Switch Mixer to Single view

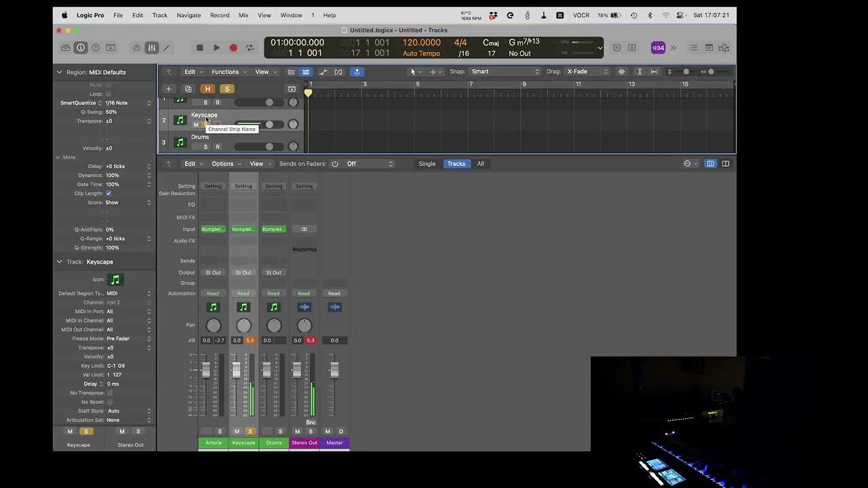click(427, 163)
